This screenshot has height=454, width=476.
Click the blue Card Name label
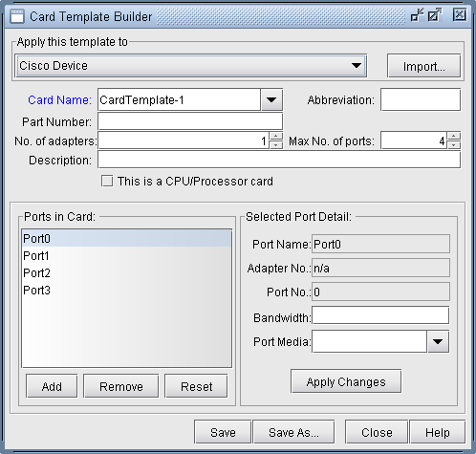tap(59, 100)
